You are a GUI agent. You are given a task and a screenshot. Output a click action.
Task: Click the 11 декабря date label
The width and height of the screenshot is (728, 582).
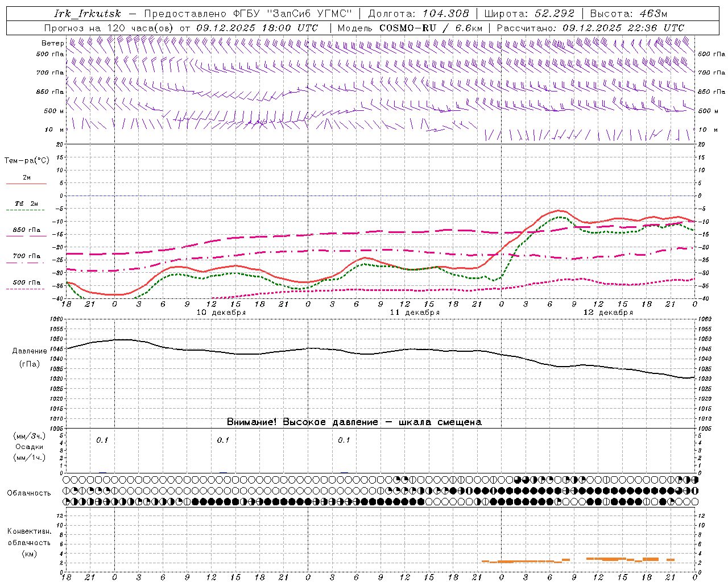click(415, 313)
